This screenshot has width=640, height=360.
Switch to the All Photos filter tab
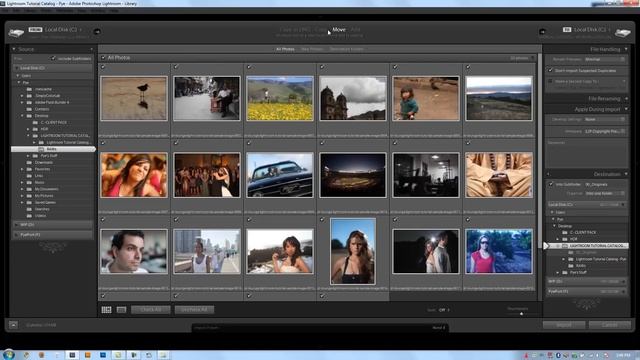point(285,49)
